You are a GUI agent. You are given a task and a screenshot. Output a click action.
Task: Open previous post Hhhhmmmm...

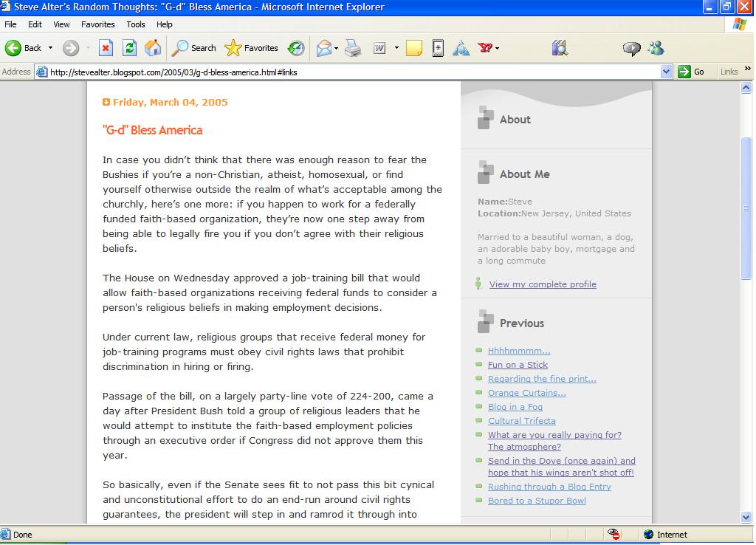coord(519,351)
